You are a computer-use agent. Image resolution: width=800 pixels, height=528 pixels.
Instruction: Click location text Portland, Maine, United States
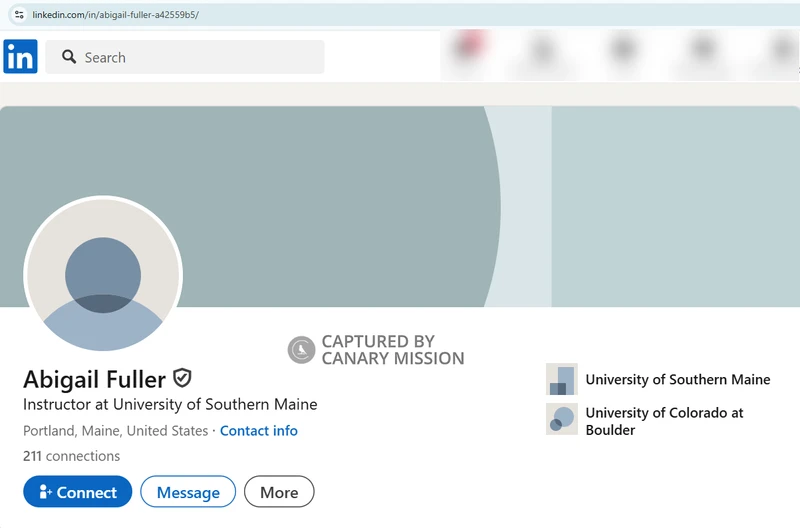(115, 431)
